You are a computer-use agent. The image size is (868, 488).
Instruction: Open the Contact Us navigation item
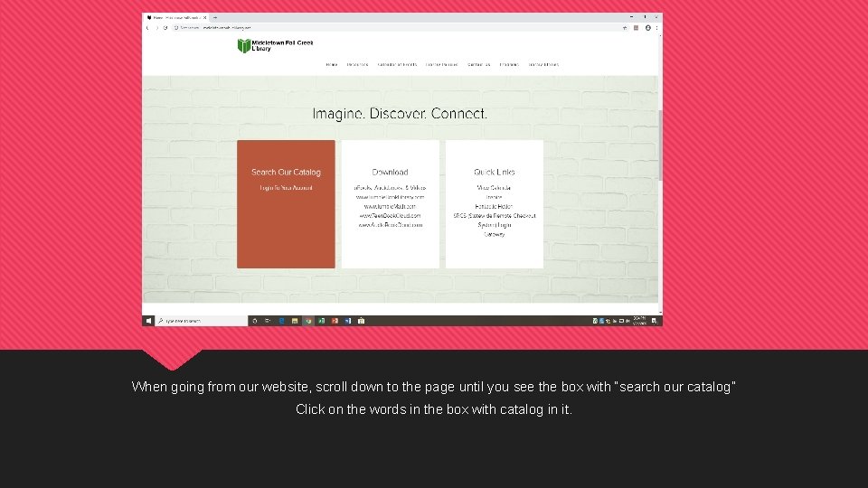pyautogui.click(x=479, y=65)
